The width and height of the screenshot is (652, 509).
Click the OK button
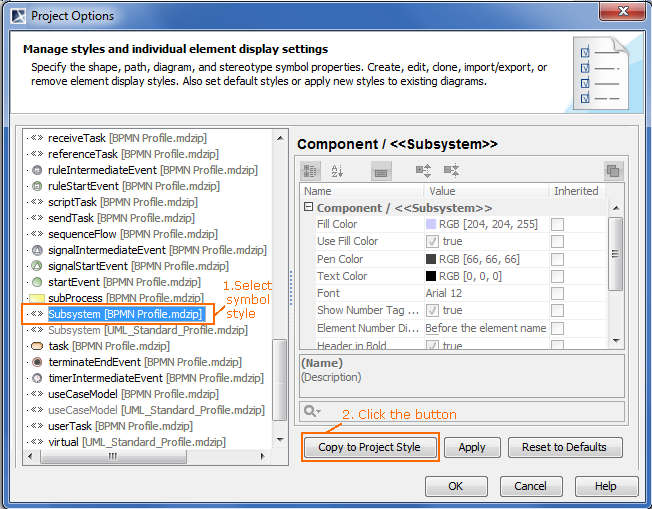click(x=456, y=486)
